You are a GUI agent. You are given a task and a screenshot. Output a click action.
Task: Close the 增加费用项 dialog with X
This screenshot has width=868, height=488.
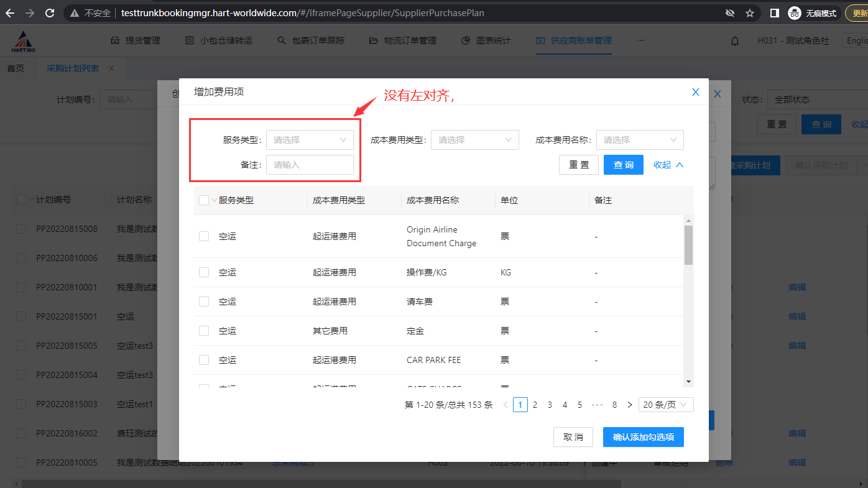coord(696,92)
